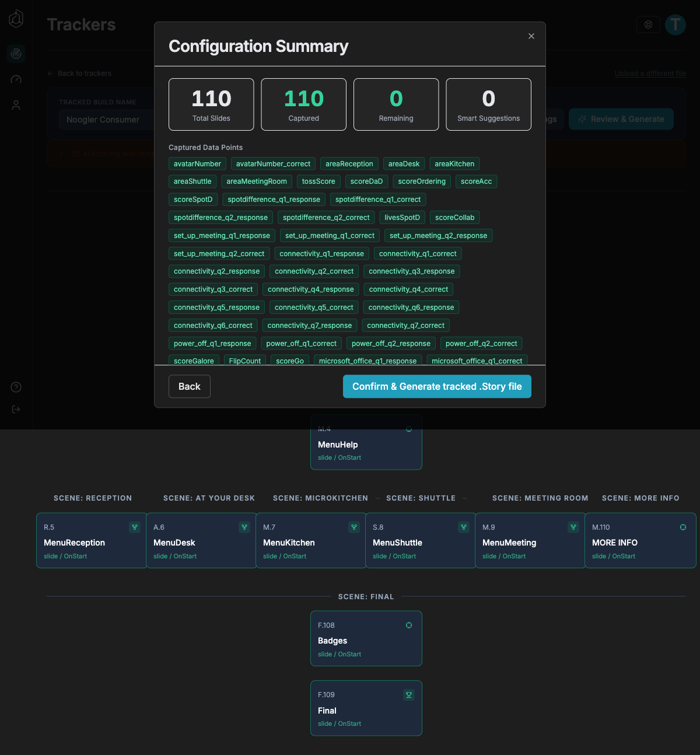This screenshot has height=755, width=700.
Task: Click the scoreOrdering tag
Action: (x=422, y=181)
